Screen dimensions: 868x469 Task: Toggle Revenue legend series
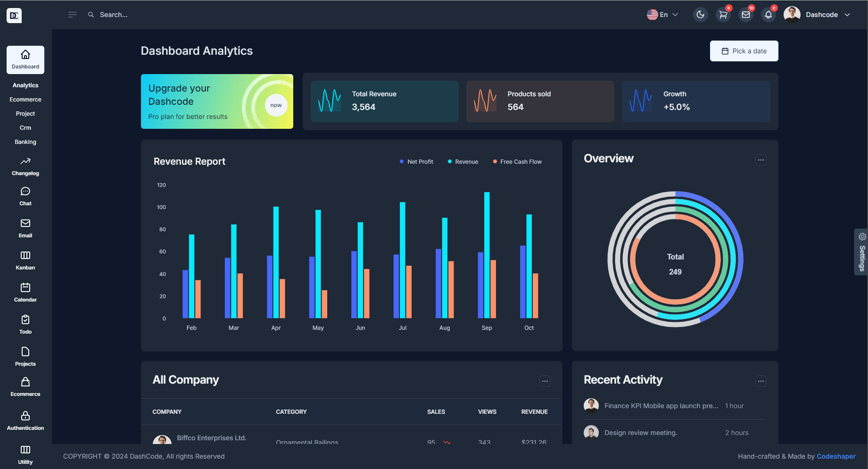463,162
